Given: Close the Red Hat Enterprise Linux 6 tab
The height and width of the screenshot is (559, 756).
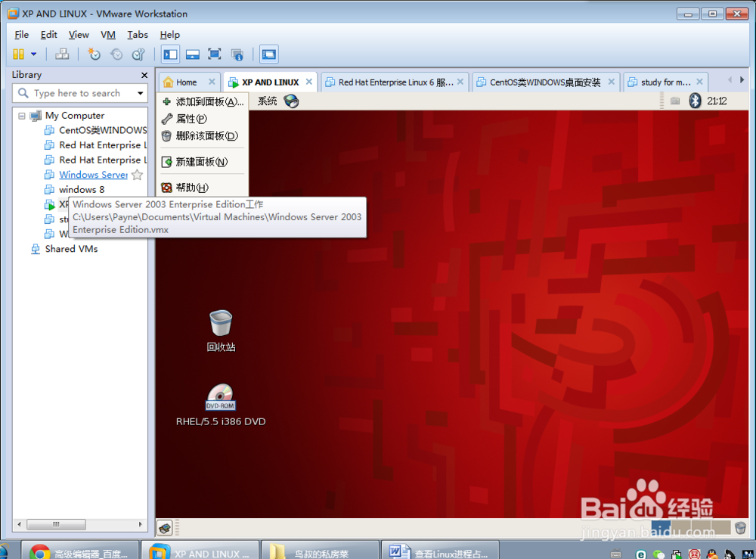Looking at the screenshot, I should coord(460,82).
